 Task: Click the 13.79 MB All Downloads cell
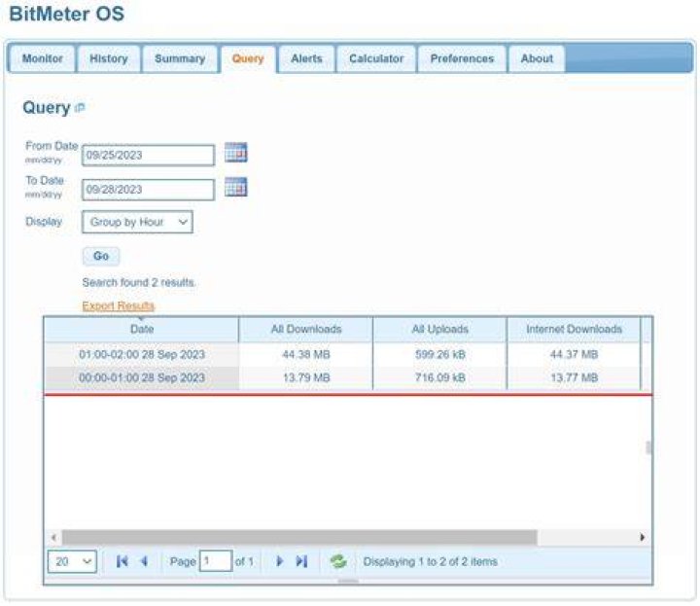(306, 377)
